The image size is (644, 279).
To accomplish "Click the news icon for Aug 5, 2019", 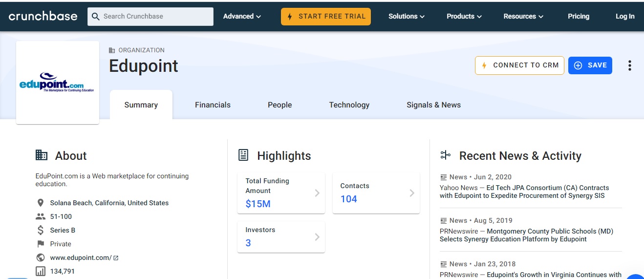I will tap(444, 220).
